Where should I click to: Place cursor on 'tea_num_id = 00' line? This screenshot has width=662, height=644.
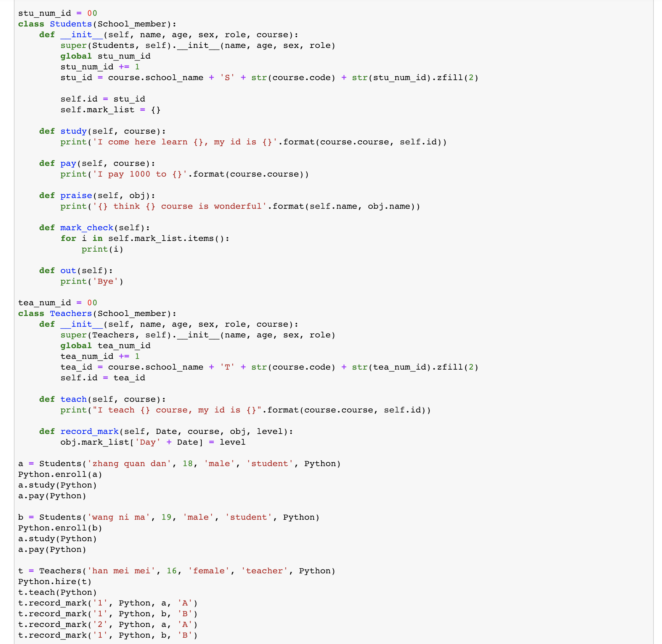coord(57,303)
